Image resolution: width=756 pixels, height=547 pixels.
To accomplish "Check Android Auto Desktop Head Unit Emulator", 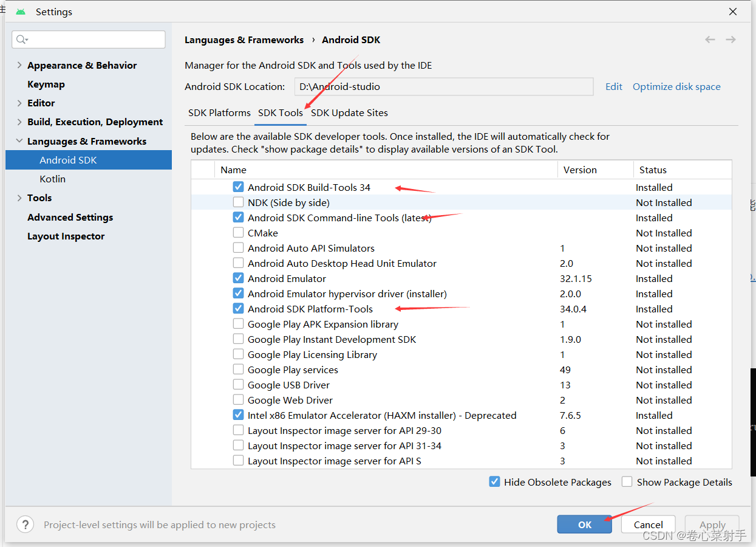I will pyautogui.click(x=238, y=263).
